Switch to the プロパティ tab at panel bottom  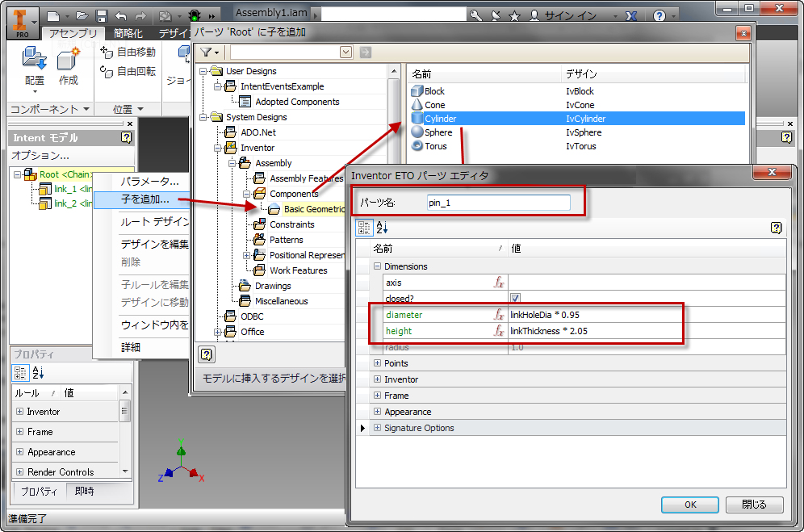point(39,491)
